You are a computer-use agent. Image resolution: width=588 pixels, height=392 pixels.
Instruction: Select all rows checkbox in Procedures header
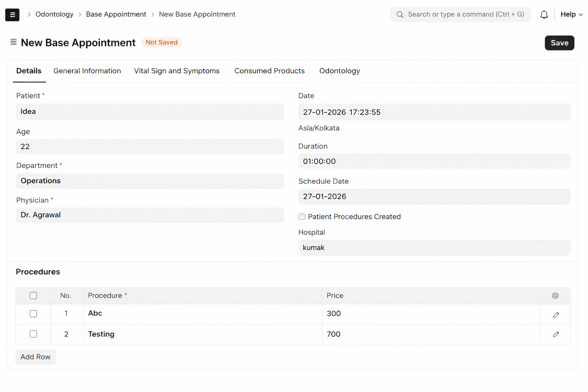tap(33, 296)
